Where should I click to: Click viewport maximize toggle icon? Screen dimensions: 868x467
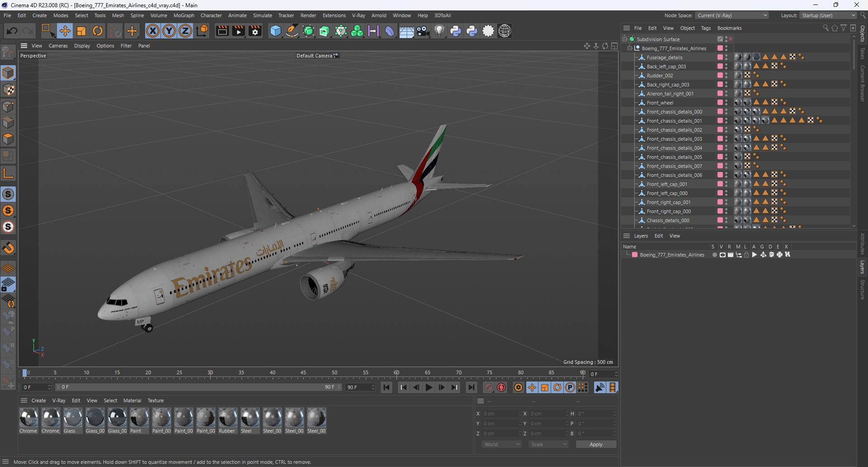(x=614, y=46)
